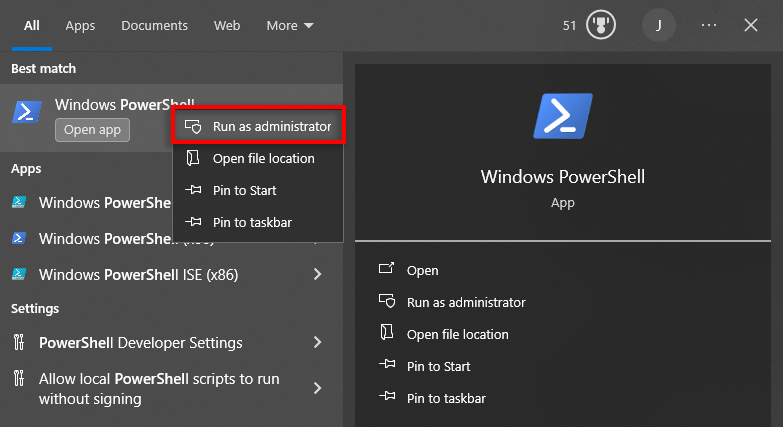Click the large PowerShell logo in details pane
This screenshot has width=783, height=427.
563,115
